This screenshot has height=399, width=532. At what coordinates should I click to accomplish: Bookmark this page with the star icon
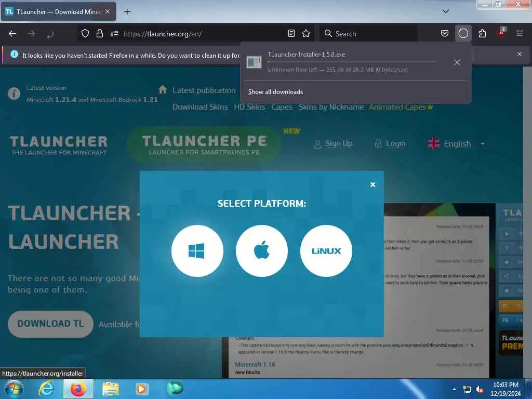(306, 33)
